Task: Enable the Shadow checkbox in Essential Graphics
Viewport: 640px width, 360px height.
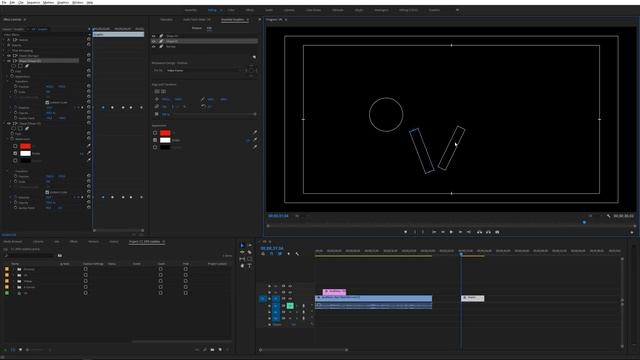Action: (155, 147)
